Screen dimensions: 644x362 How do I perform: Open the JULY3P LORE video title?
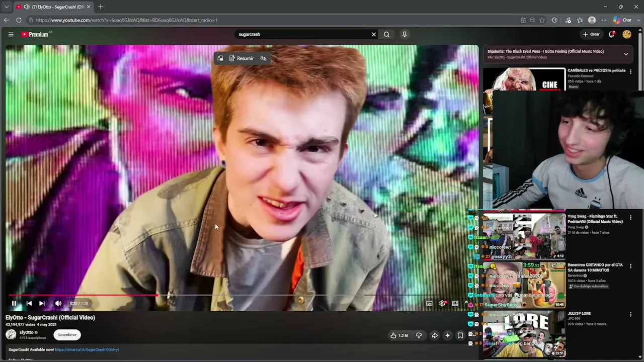pos(579,314)
